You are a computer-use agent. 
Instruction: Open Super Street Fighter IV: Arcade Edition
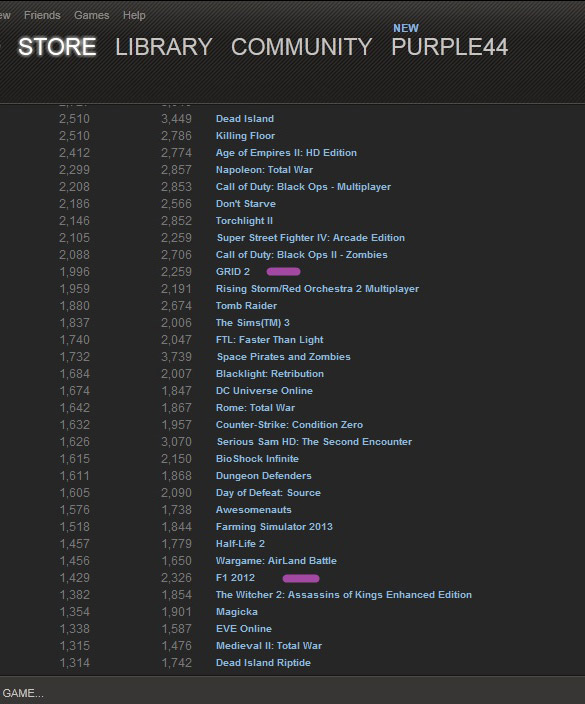coord(311,238)
